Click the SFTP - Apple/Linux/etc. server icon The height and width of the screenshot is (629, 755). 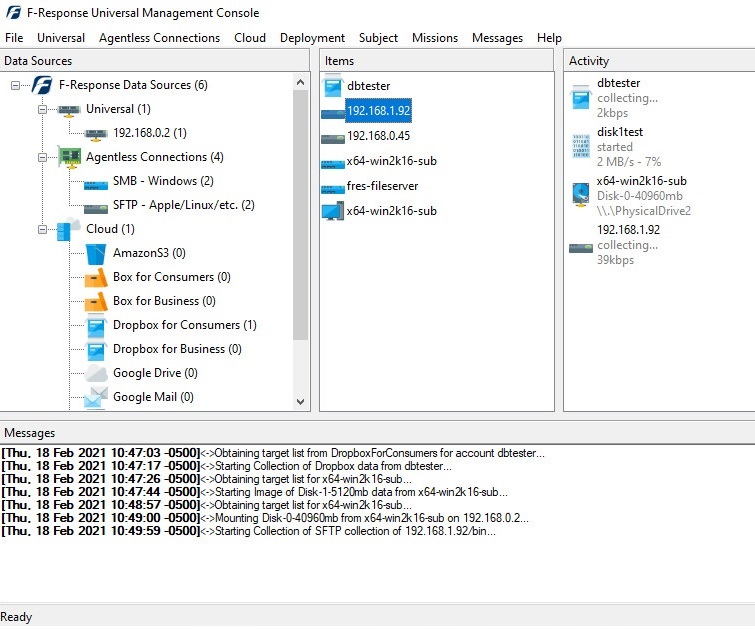96,209
